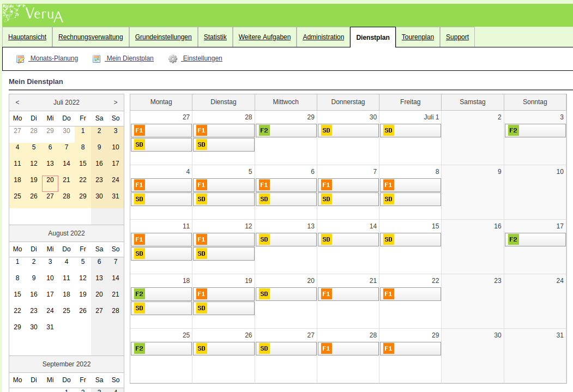Go to previous month in mini calendar
The height and width of the screenshot is (392, 573).
17,102
